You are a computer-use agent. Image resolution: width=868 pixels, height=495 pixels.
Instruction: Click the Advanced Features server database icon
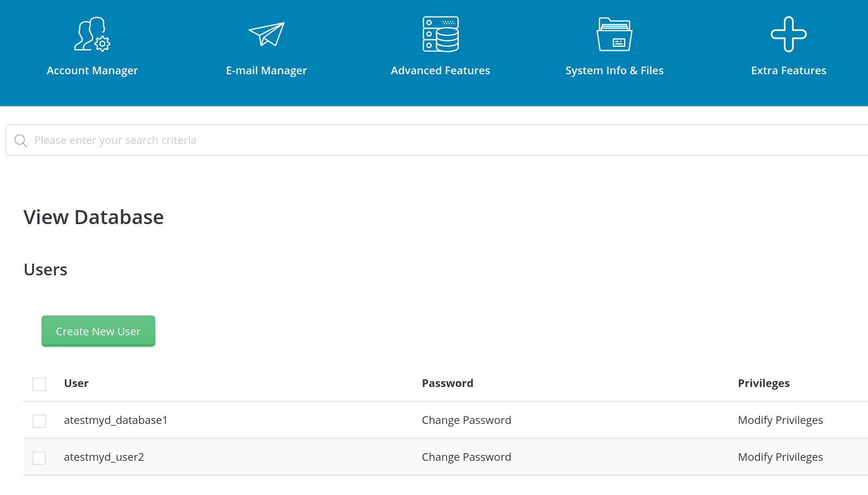[440, 34]
